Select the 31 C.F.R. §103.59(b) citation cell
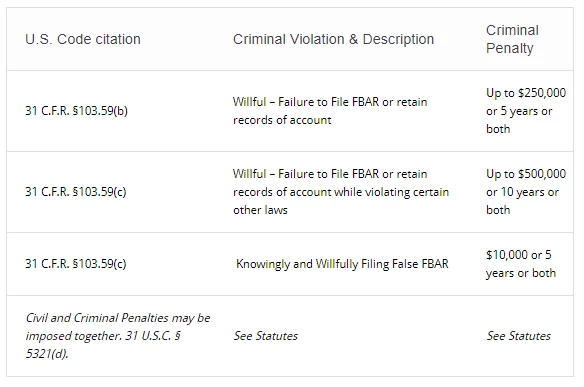Screen dimensions: 584x387 pyautogui.click(x=76, y=111)
